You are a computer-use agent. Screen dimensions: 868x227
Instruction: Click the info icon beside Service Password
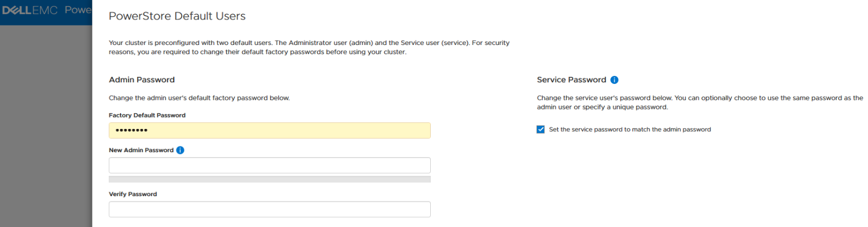pos(614,80)
